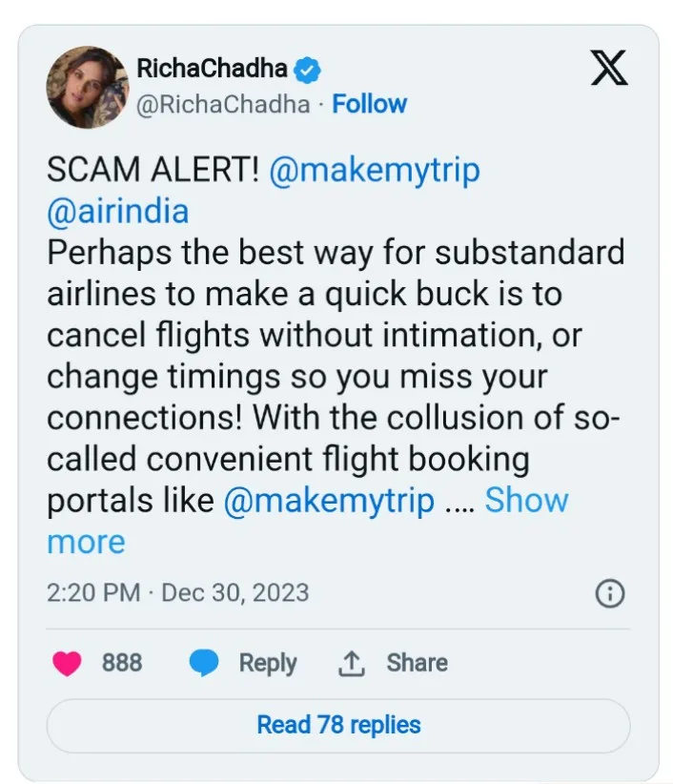
Task: Open the tweet info icon
Action: click(609, 593)
